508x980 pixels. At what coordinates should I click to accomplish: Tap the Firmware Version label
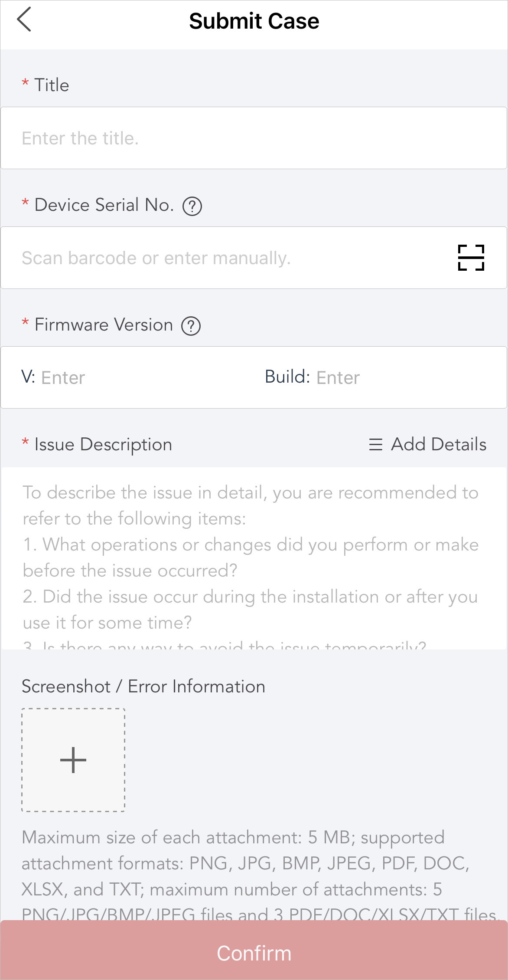(x=104, y=324)
